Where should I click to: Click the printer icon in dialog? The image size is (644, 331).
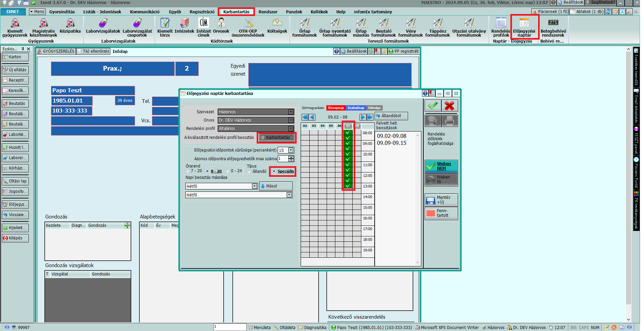pyautogui.click(x=449, y=121)
